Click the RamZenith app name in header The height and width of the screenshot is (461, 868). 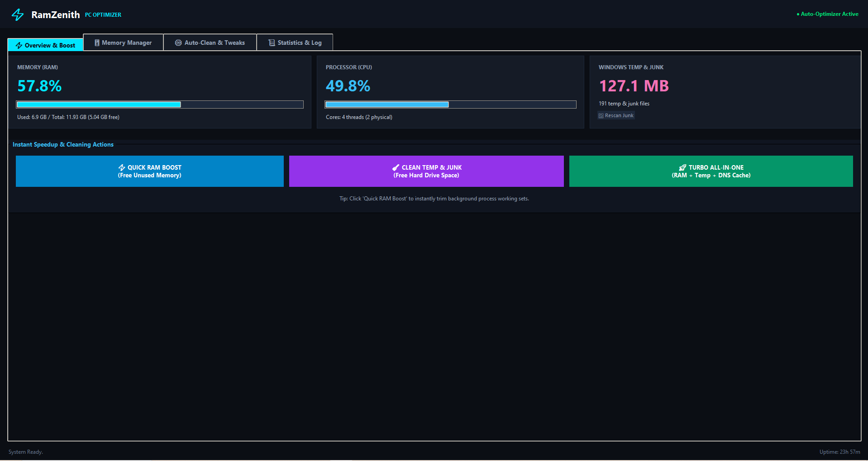pyautogui.click(x=56, y=15)
